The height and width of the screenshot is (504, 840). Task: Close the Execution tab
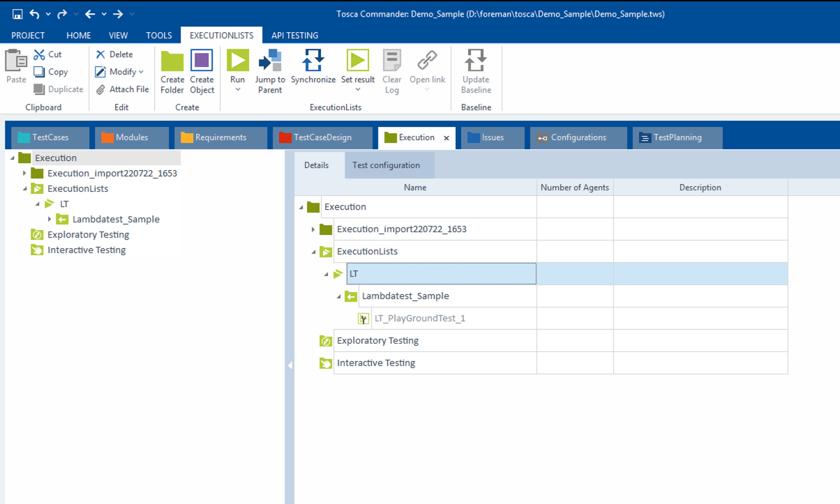pos(447,138)
